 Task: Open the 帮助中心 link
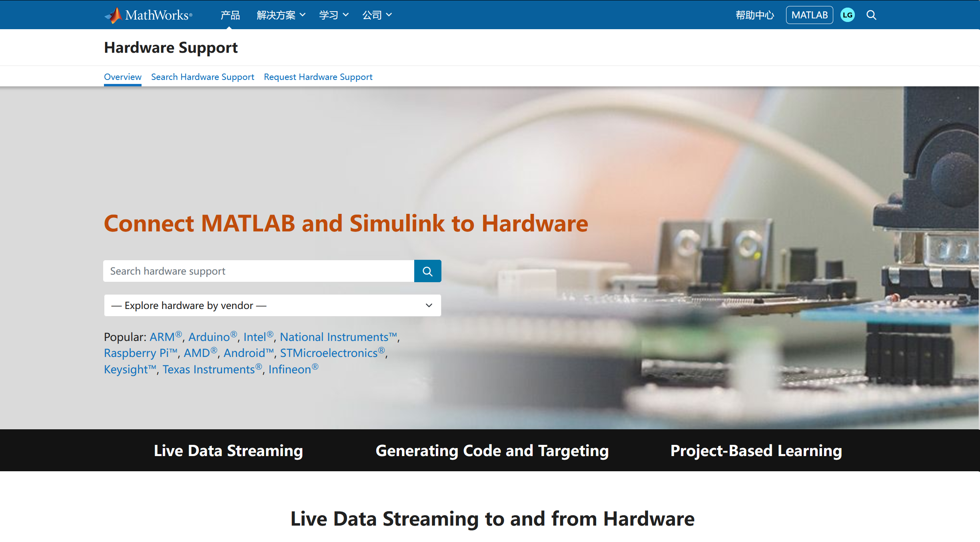click(754, 15)
